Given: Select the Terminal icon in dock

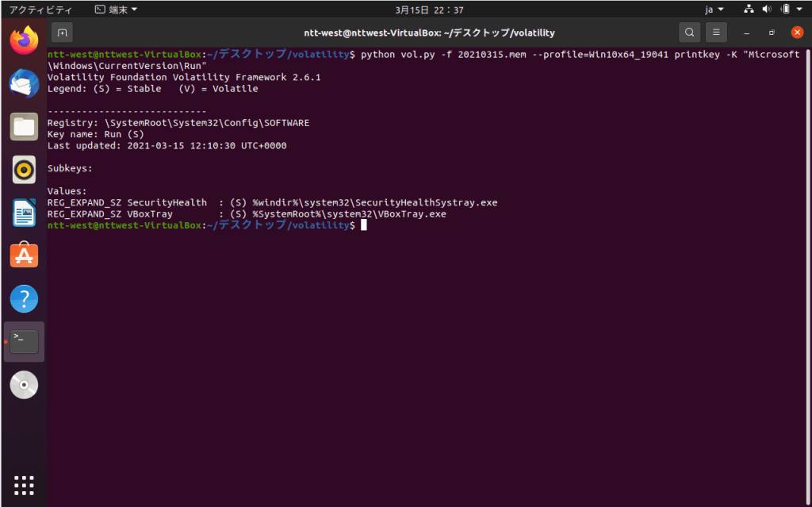Looking at the screenshot, I should coord(24,342).
